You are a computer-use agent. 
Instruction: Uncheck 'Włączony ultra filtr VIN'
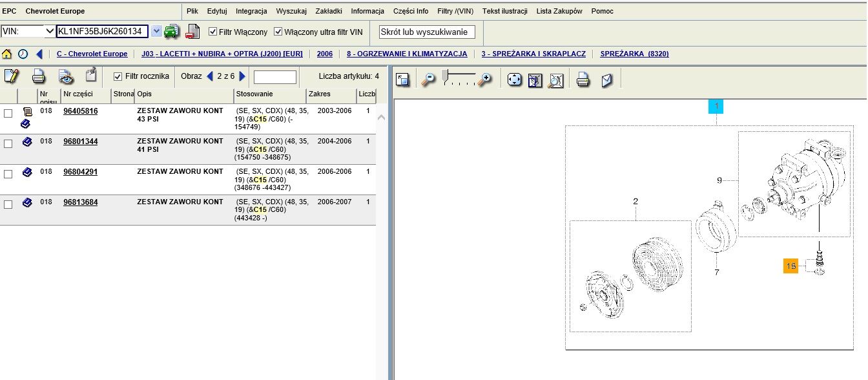click(x=278, y=32)
